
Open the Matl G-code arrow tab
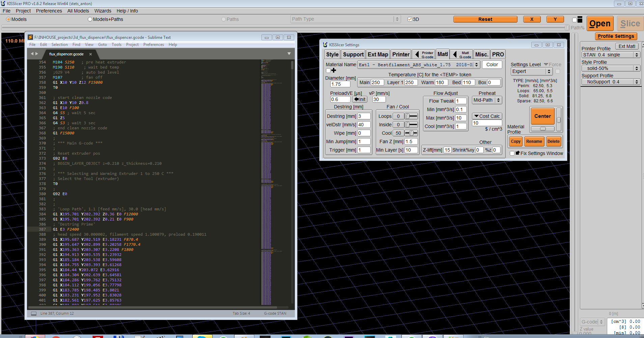462,54
